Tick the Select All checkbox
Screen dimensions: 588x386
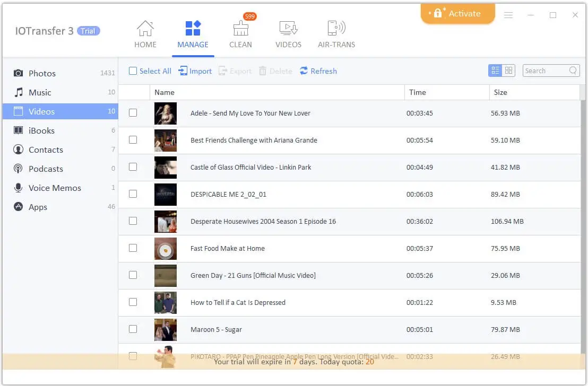point(133,71)
